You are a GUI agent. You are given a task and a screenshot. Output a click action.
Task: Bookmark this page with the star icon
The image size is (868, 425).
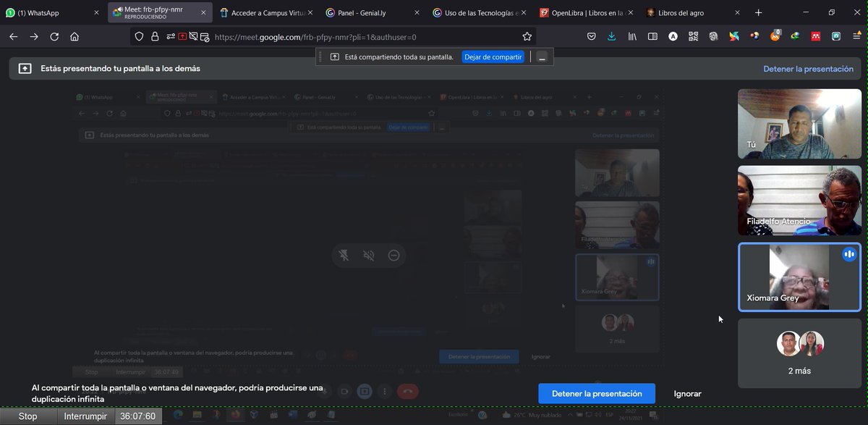tap(527, 37)
